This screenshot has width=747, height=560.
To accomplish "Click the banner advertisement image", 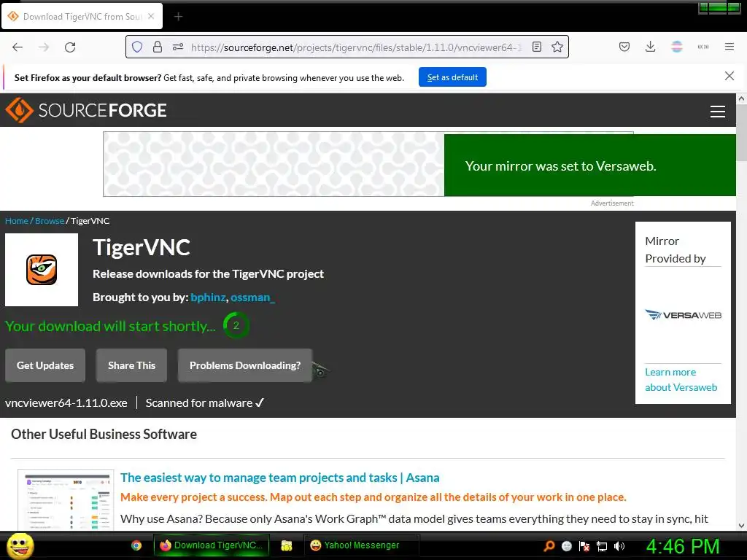I will (274, 164).
